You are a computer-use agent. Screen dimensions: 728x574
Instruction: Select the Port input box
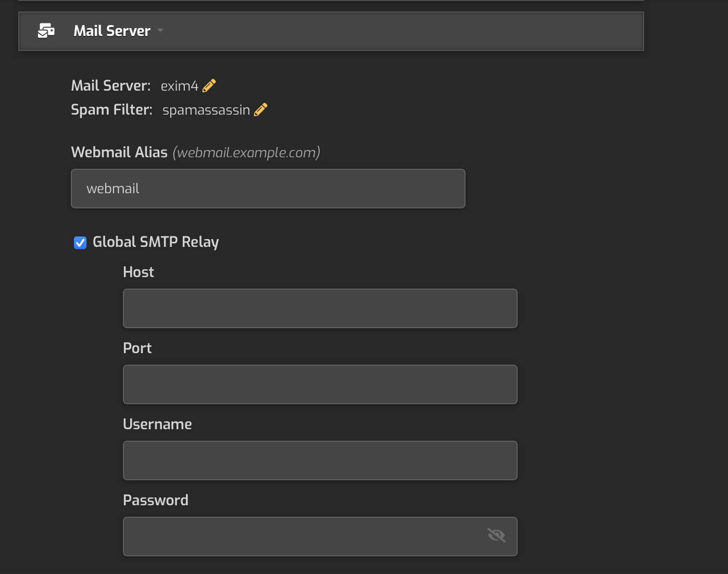320,384
